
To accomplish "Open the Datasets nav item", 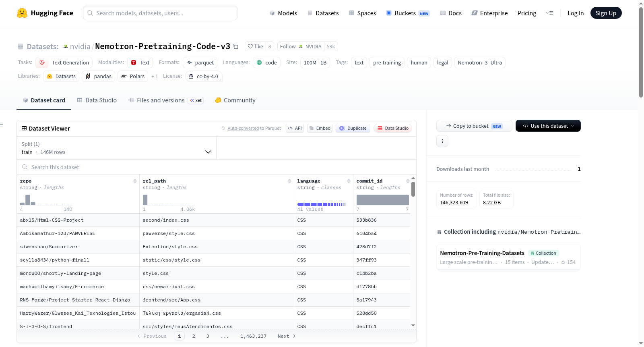I will point(323,13).
